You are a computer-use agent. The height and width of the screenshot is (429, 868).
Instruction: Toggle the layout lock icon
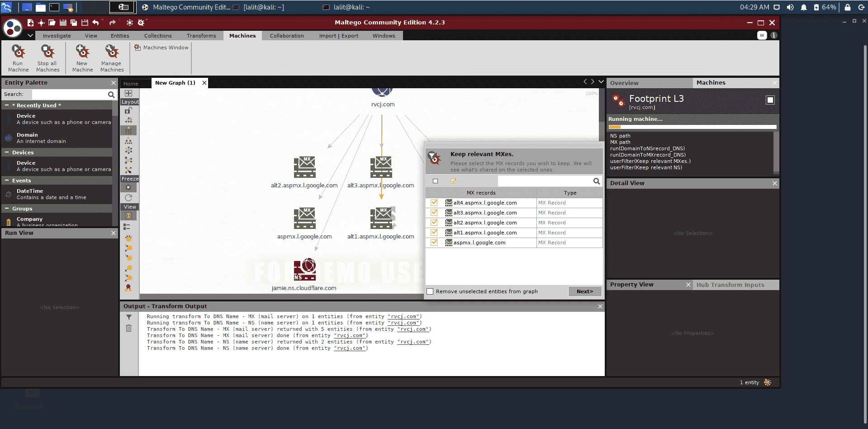(x=128, y=110)
